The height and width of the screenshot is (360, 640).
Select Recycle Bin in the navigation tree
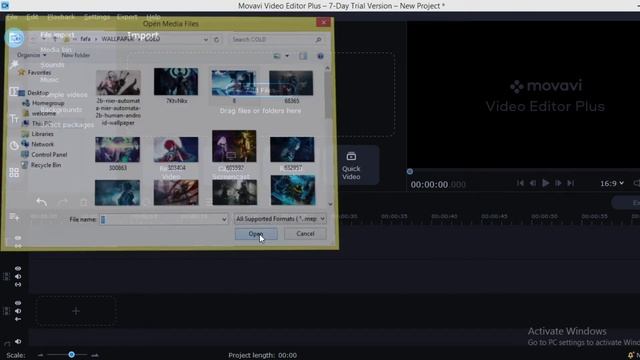[x=46, y=165]
